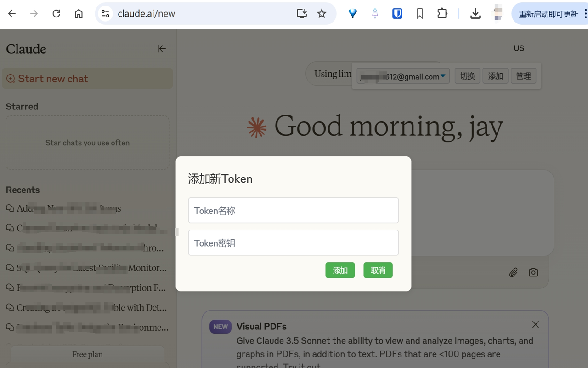Click the 'Good morning, jay' greeting
The height and width of the screenshot is (368, 588).
389,126
